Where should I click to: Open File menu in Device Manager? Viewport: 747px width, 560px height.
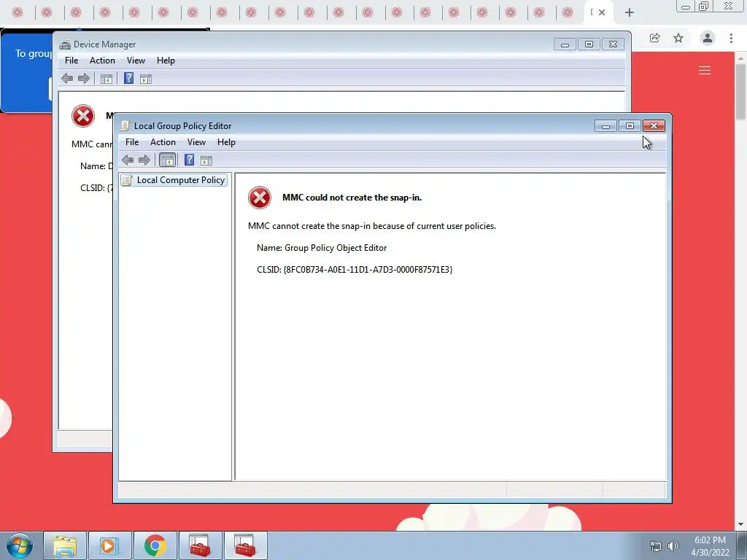(71, 61)
